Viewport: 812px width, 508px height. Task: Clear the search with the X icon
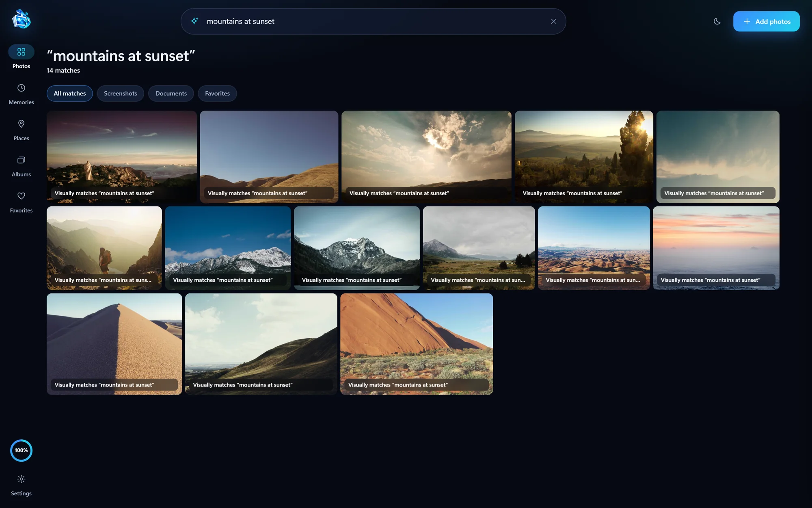(553, 21)
